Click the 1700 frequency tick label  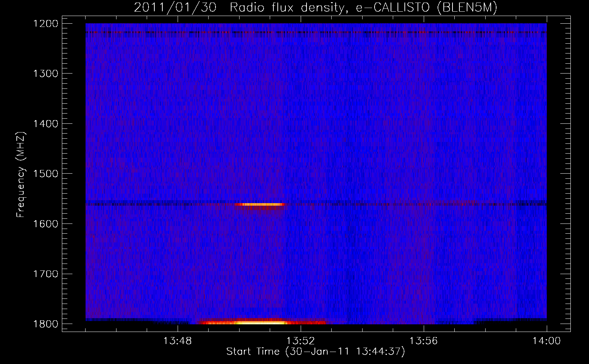click(46, 274)
